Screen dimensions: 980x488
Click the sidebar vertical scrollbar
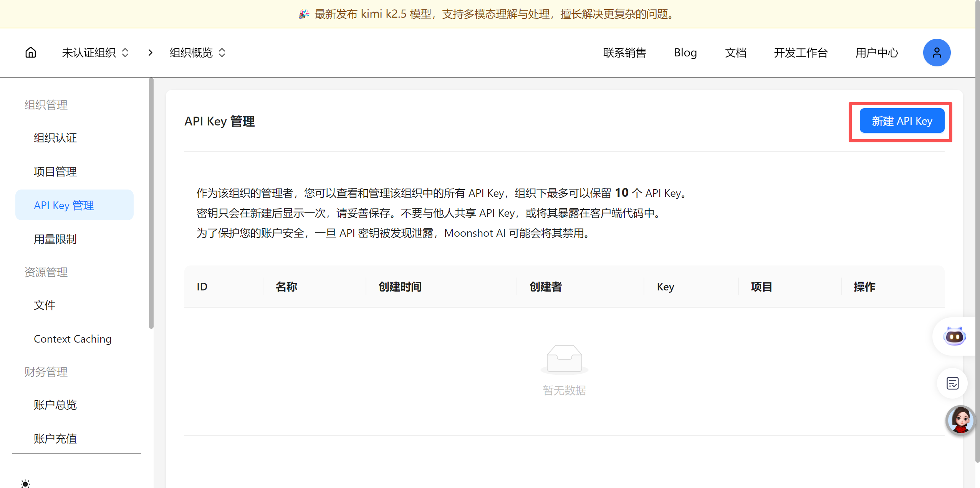151,203
